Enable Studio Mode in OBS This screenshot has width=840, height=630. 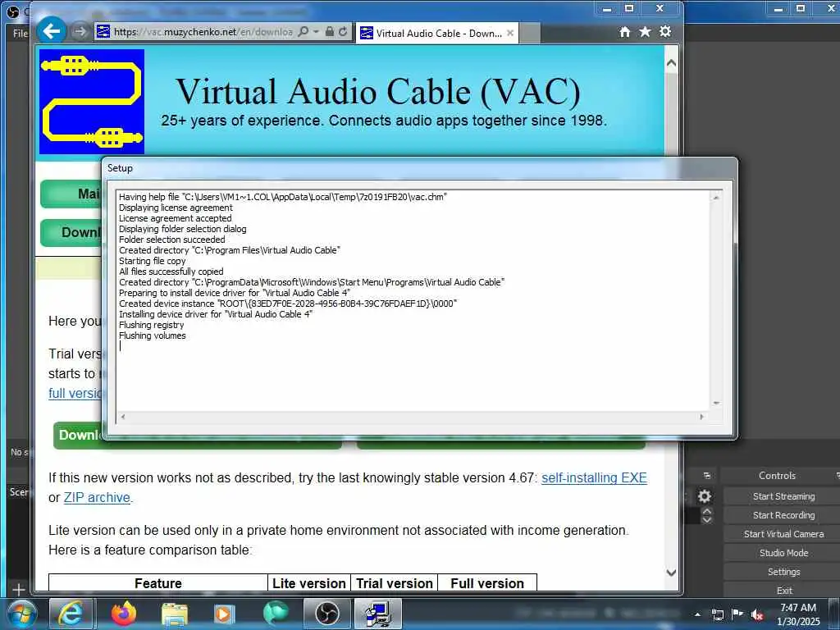click(783, 552)
